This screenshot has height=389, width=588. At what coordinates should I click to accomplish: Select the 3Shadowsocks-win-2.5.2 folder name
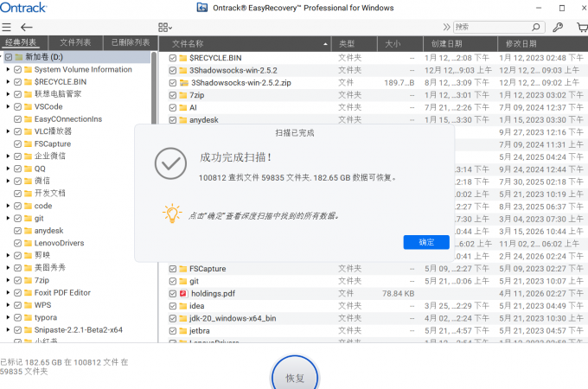[233, 71]
